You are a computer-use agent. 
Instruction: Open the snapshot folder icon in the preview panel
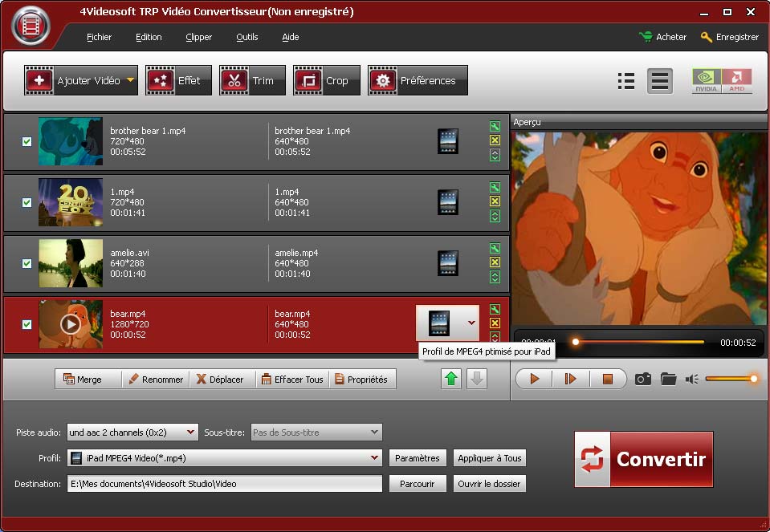[x=668, y=379]
